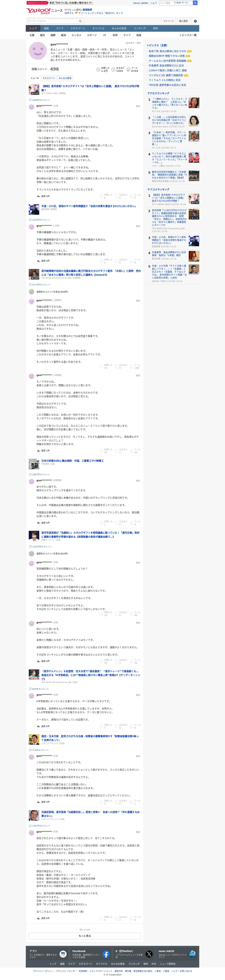
Task: Click the news HACK badge icon
Action: (192, 954)
